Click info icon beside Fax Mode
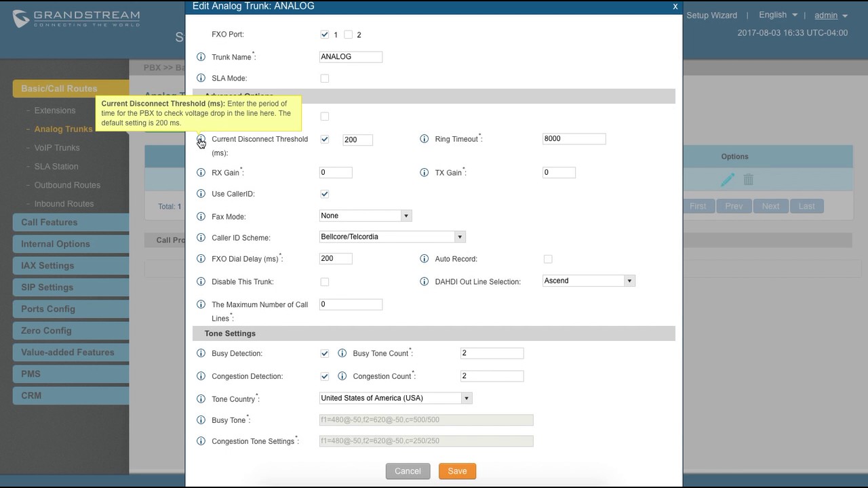This screenshot has width=868, height=488. [x=201, y=217]
